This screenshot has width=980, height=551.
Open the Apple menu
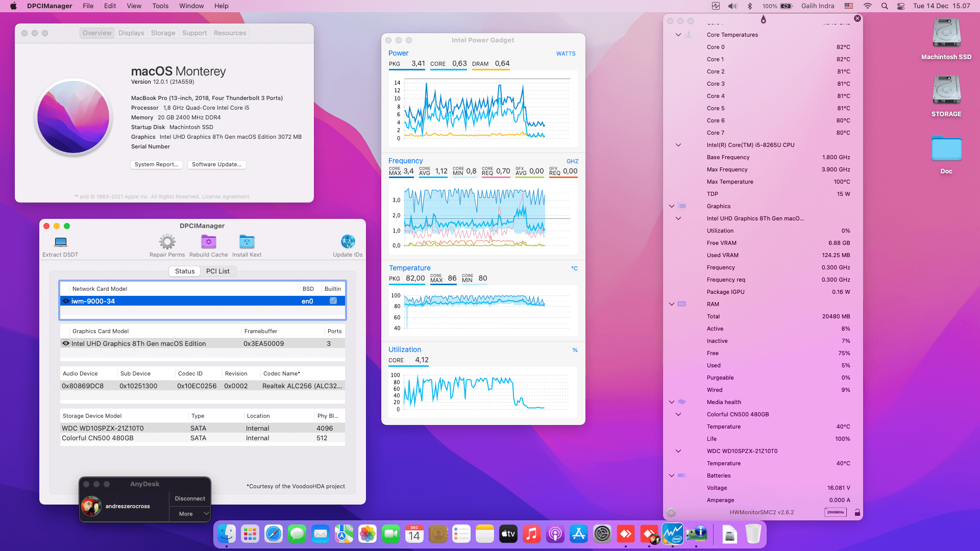pos(14,6)
